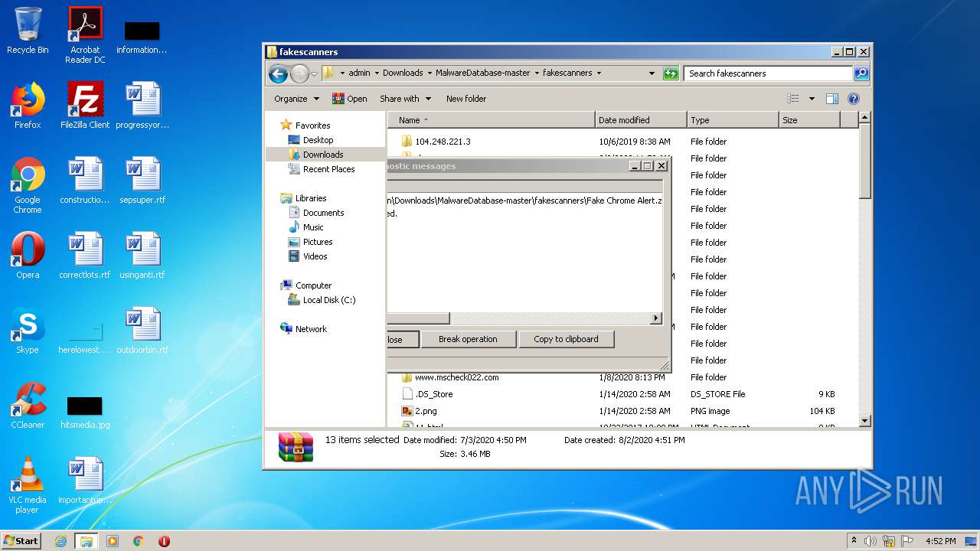The width and height of the screenshot is (980, 551).
Task: Launch Acrobat Reader DC from the desktop
Action: tap(85, 35)
